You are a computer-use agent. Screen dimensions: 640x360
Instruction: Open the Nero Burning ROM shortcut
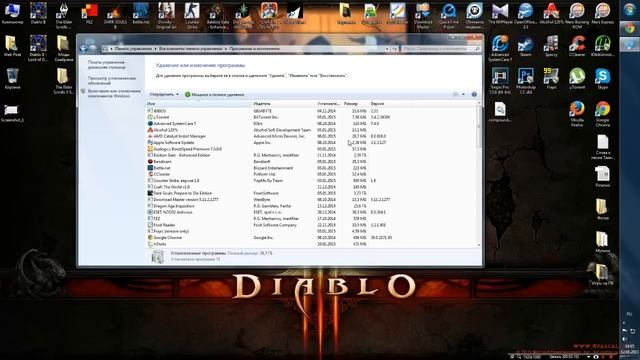pyautogui.click(x=577, y=16)
